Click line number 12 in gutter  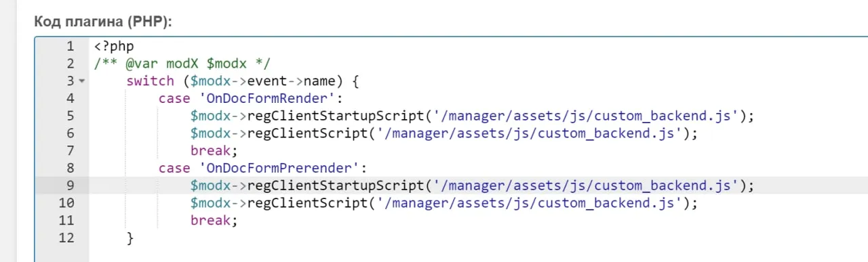click(x=66, y=238)
